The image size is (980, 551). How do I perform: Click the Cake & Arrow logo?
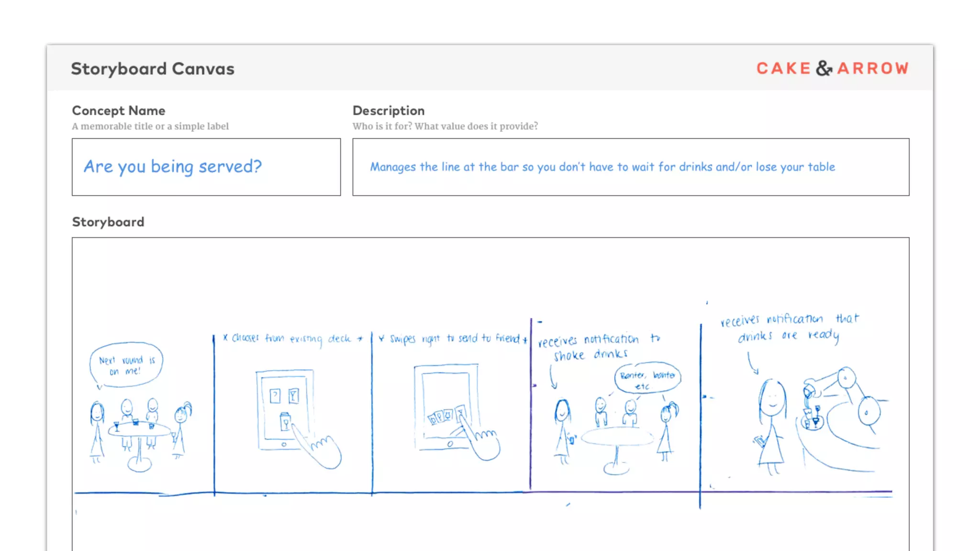[x=832, y=68]
